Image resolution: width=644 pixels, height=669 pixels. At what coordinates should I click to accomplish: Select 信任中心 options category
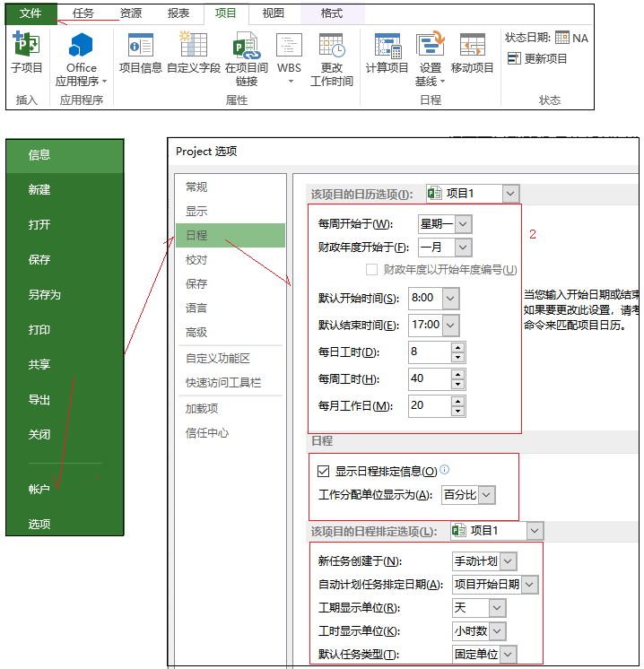pos(231,433)
